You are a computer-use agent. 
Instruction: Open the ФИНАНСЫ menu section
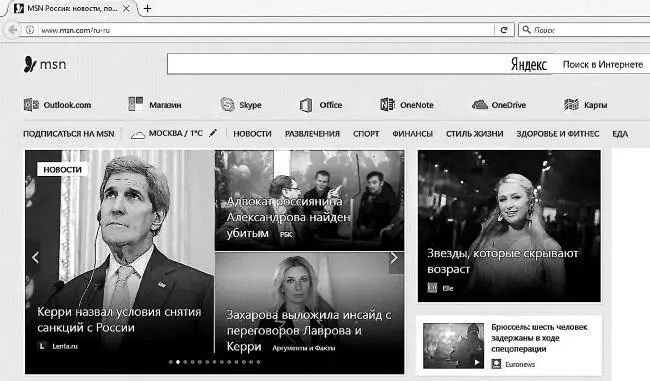(412, 134)
